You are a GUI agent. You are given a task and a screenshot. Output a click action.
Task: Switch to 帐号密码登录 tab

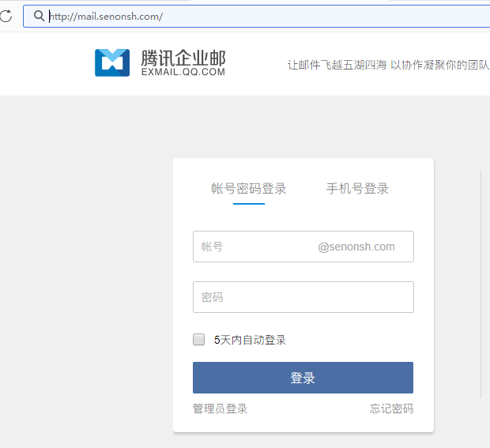[x=248, y=189]
